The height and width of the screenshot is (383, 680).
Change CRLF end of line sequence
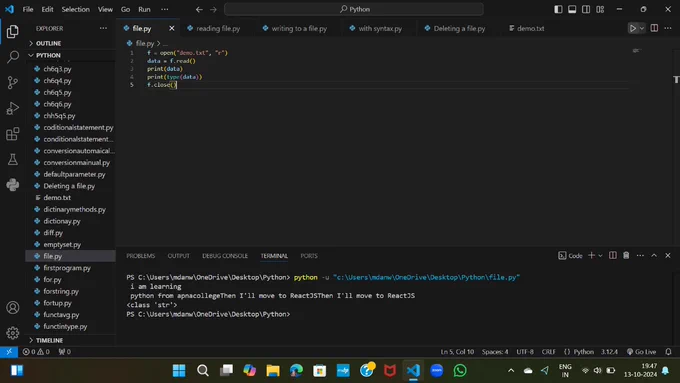pos(549,352)
